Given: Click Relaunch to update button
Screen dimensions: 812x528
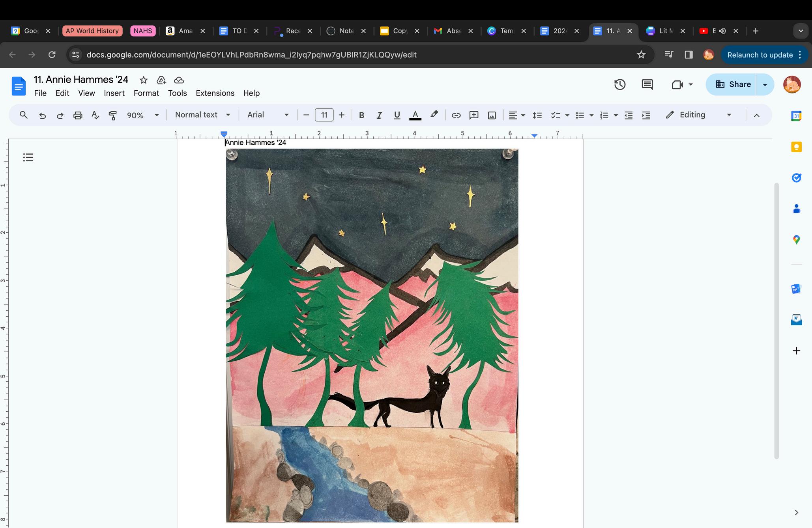Looking at the screenshot, I should coord(760,55).
